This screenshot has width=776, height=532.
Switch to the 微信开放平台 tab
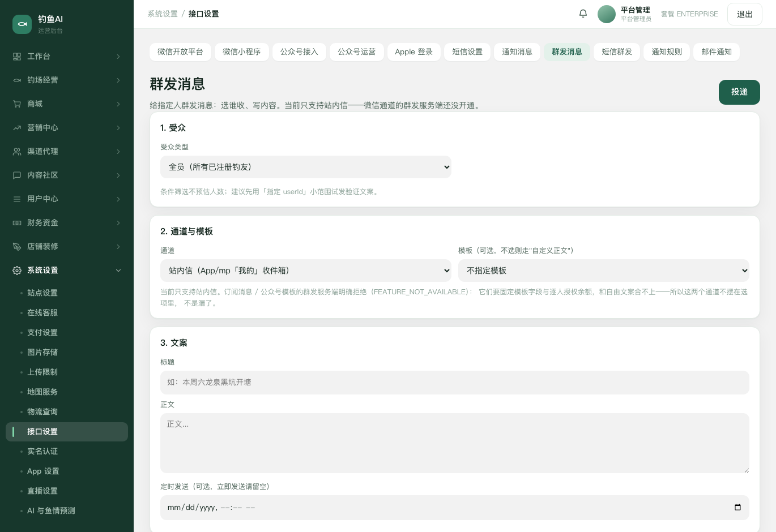[180, 52]
